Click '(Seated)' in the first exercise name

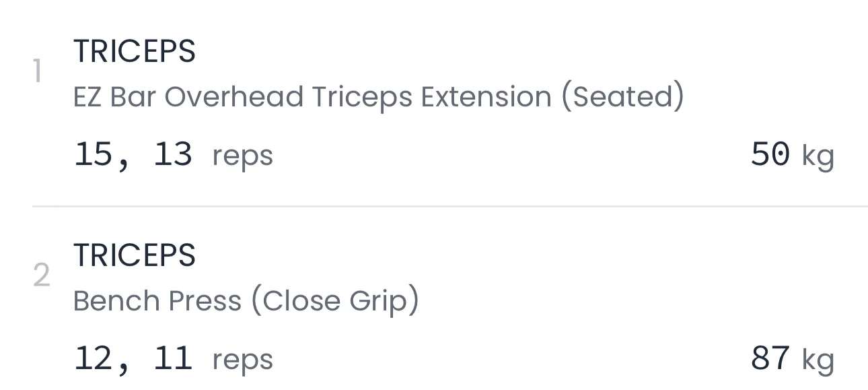click(x=622, y=98)
